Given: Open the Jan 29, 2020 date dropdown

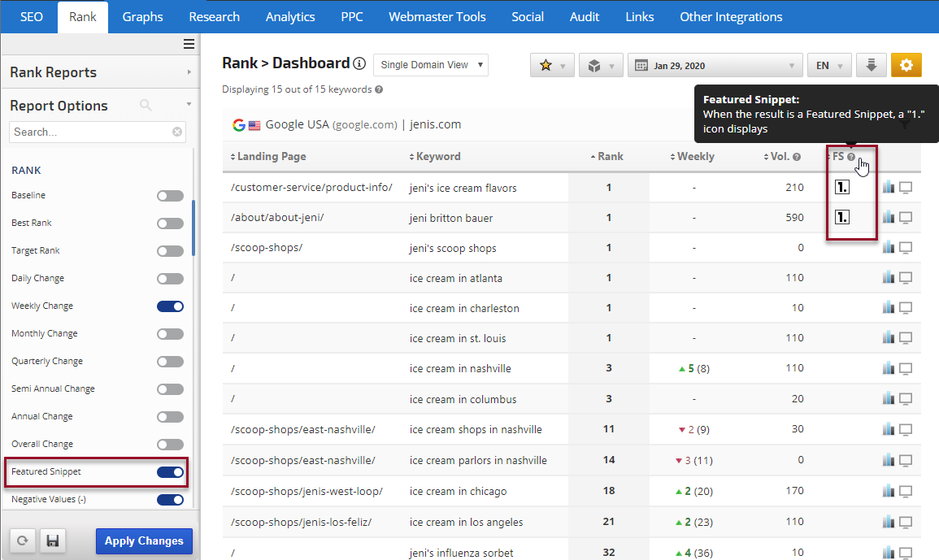Looking at the screenshot, I should click(x=715, y=65).
